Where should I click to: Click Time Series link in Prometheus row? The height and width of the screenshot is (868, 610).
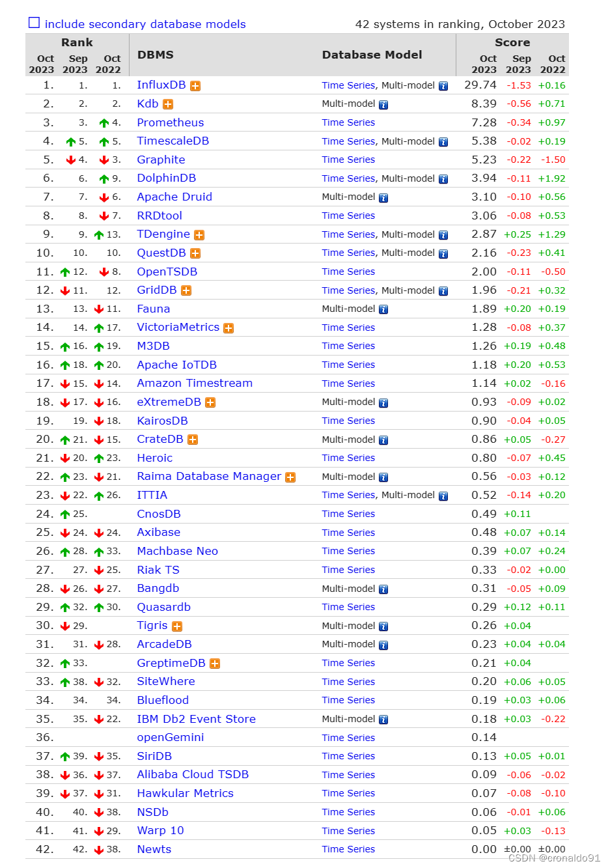pyautogui.click(x=348, y=122)
